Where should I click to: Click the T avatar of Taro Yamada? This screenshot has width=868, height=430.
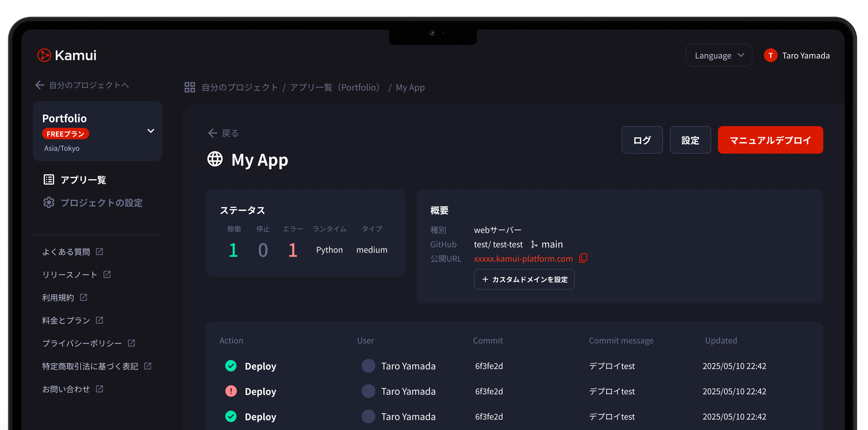click(770, 55)
